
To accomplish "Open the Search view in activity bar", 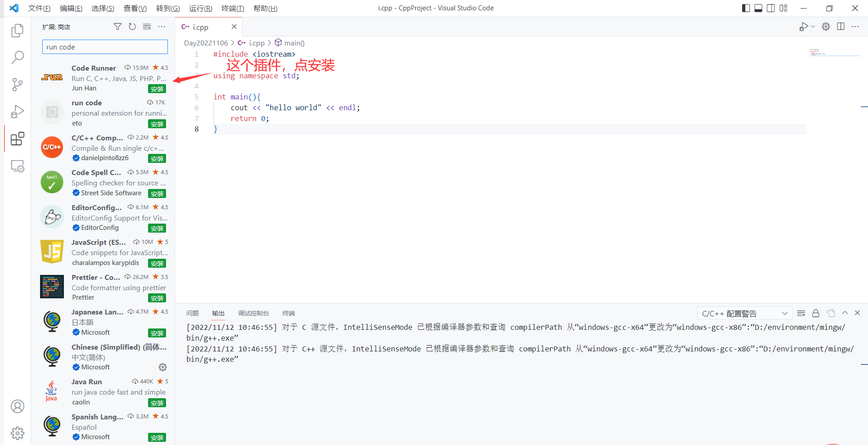I will (x=17, y=57).
